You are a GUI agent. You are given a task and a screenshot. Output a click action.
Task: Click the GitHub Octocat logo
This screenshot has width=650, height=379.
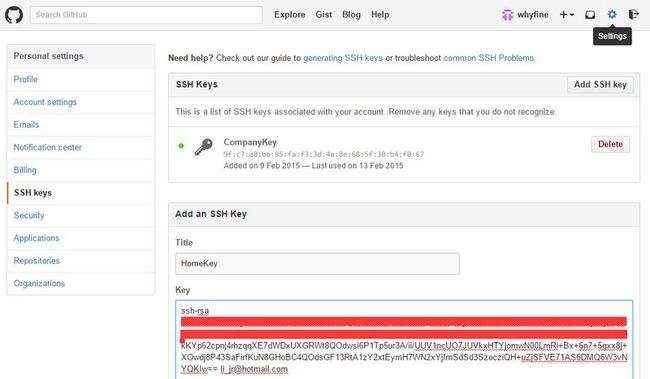pyautogui.click(x=14, y=15)
